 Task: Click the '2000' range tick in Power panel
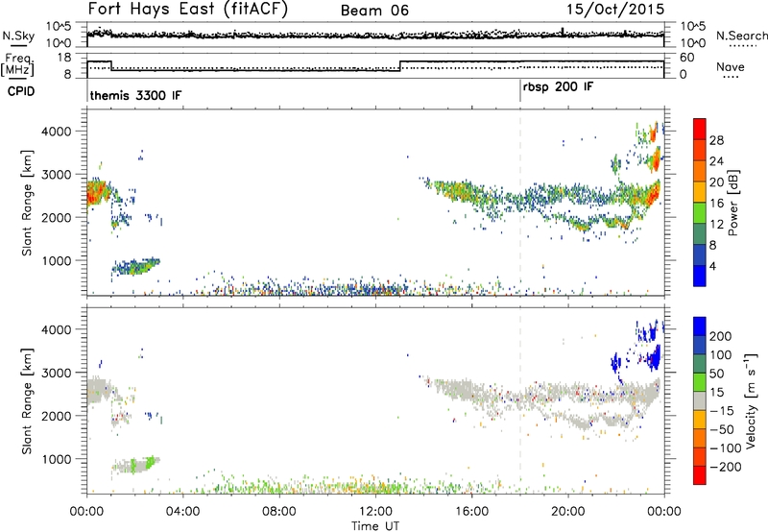57,217
